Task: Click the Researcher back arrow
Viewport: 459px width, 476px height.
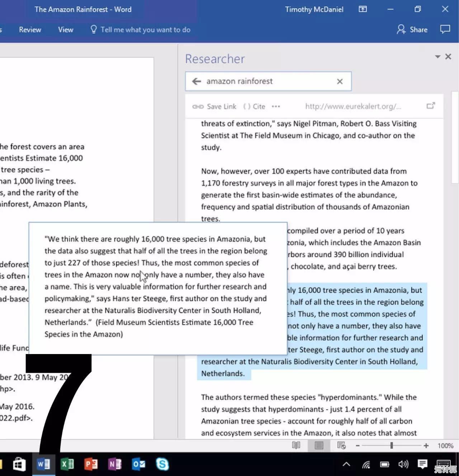Action: (x=197, y=81)
